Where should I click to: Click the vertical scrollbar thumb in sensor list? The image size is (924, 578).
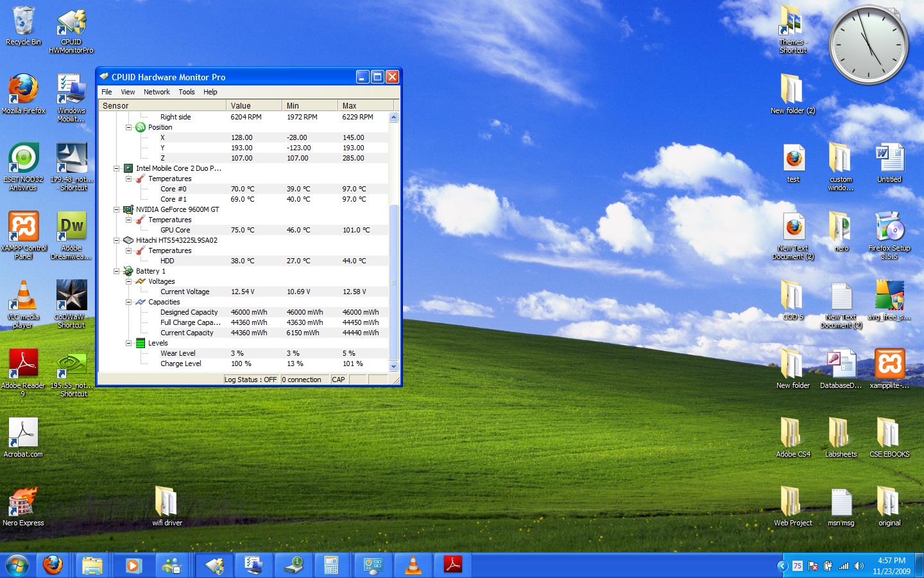click(394, 282)
